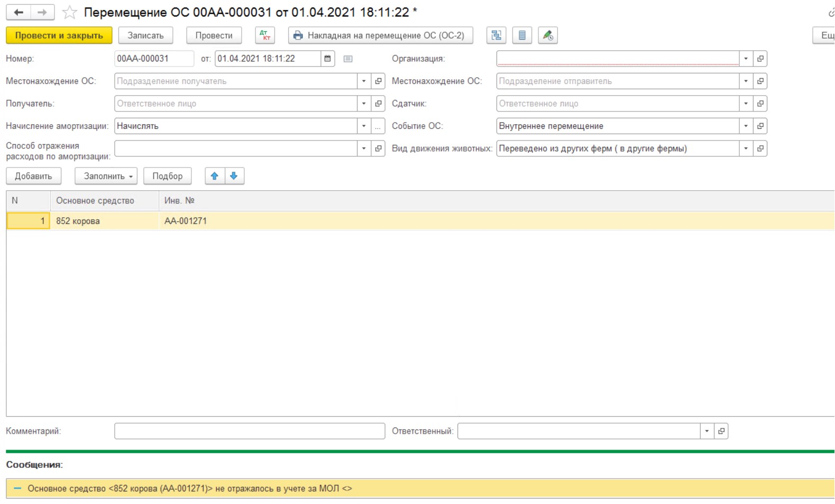
Task: Add document to favorites with star icon
Action: tap(69, 12)
